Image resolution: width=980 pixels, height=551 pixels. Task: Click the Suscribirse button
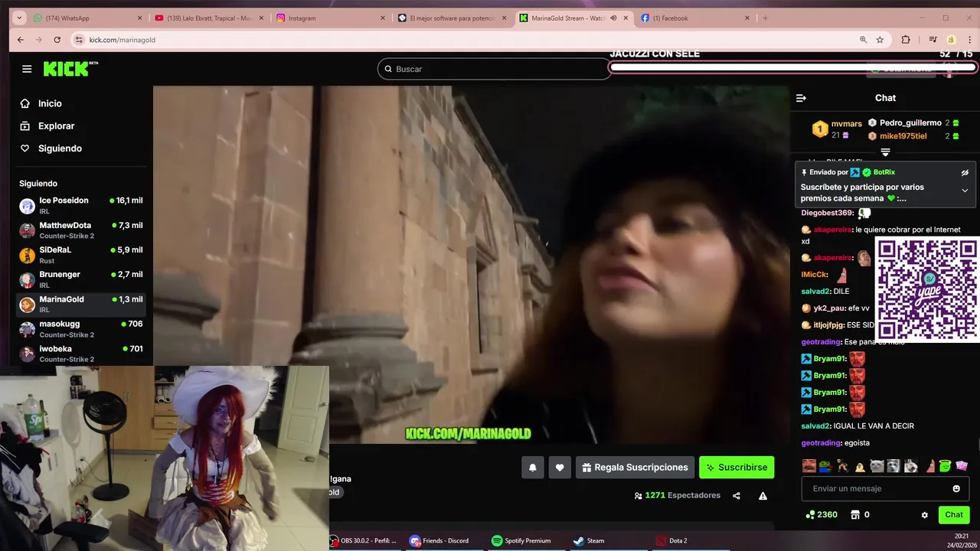tap(737, 468)
